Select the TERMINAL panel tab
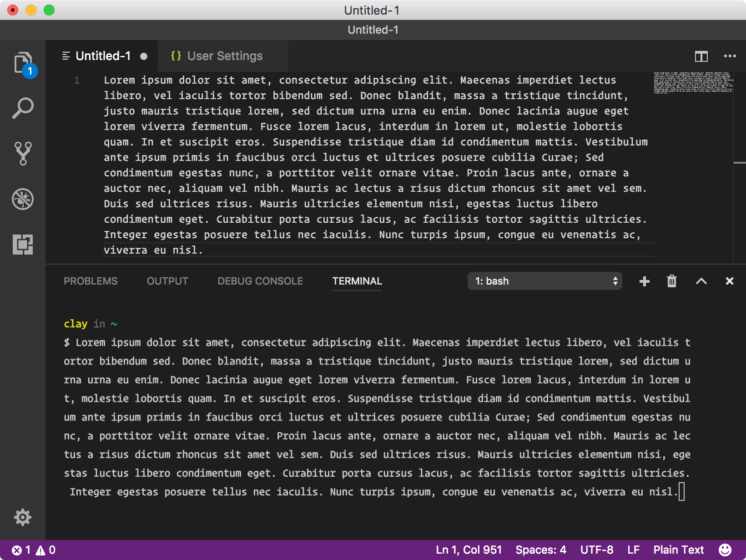This screenshot has width=746, height=560. 357,281
